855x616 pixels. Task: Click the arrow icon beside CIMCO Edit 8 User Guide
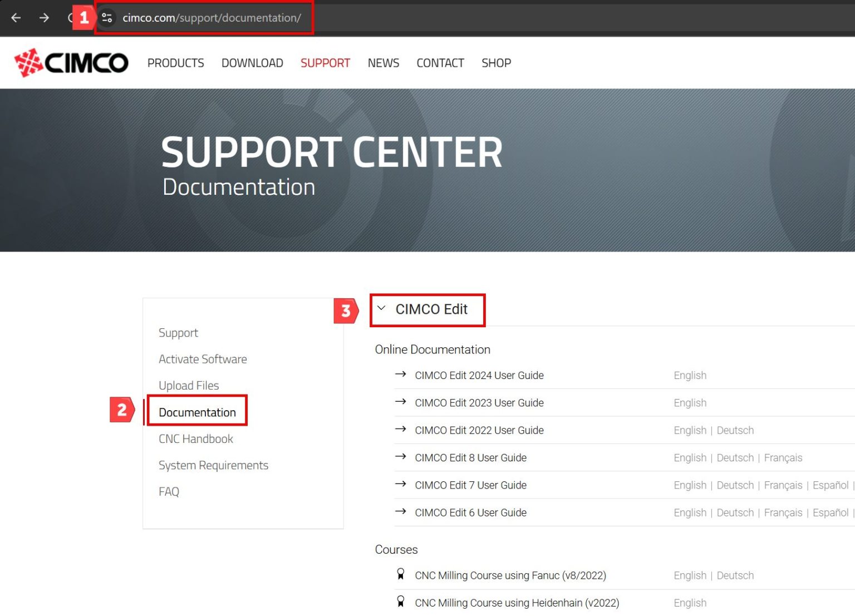pos(401,457)
